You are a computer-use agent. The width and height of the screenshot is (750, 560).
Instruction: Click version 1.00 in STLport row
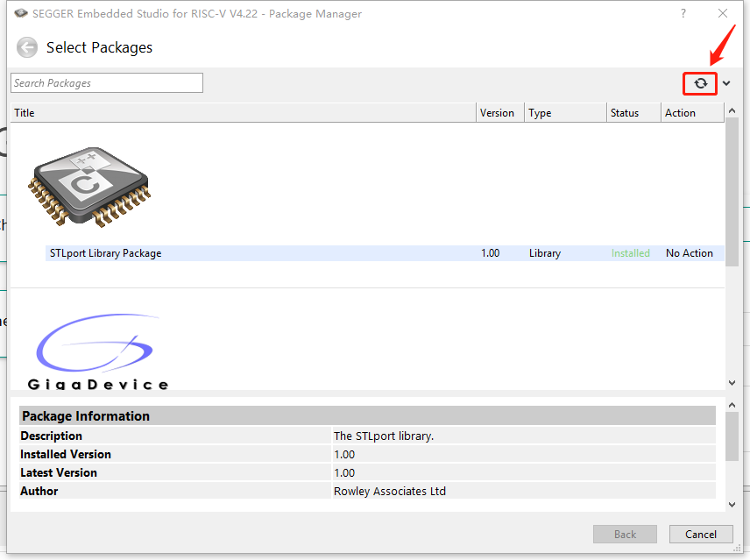click(x=491, y=253)
